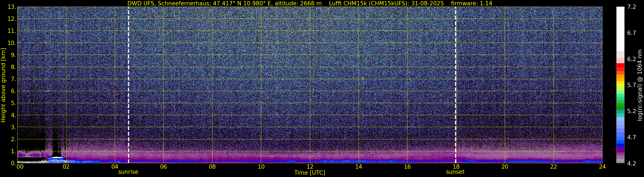Click the time axis tick '16'

point(407,167)
